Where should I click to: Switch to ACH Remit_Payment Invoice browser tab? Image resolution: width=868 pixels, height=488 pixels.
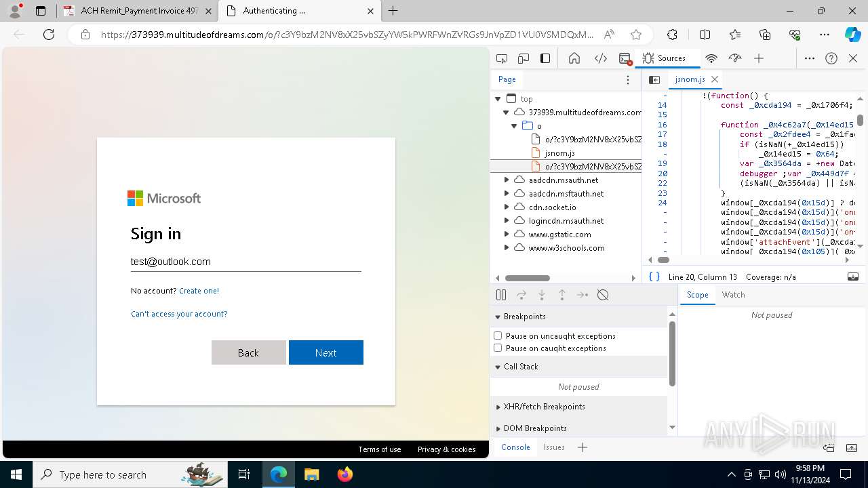point(138,11)
